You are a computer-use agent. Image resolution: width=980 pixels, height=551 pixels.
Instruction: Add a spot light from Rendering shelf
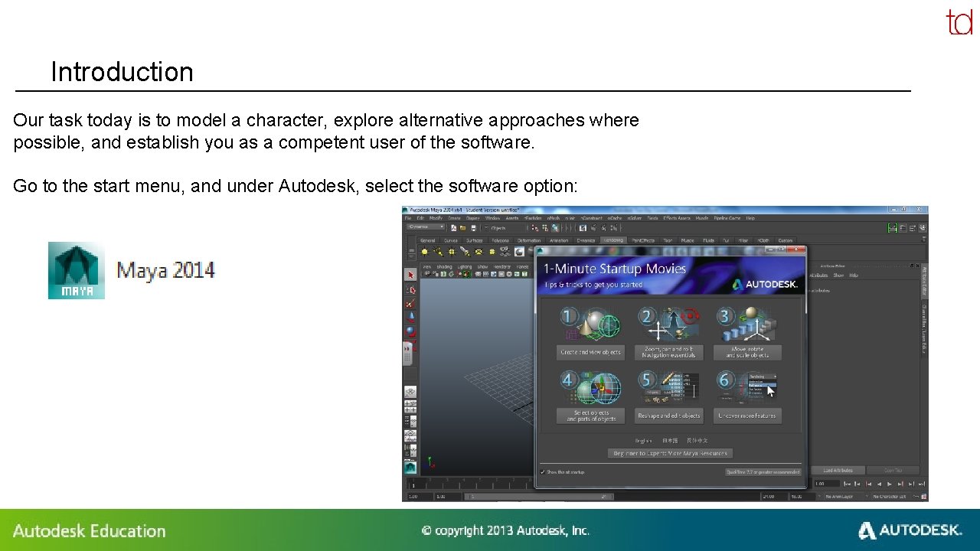click(465, 251)
